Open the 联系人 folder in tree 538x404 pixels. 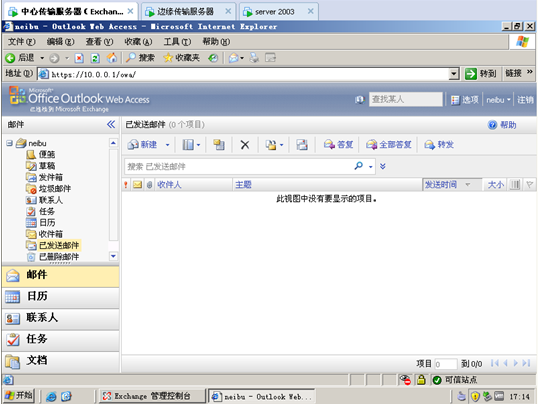point(44,200)
